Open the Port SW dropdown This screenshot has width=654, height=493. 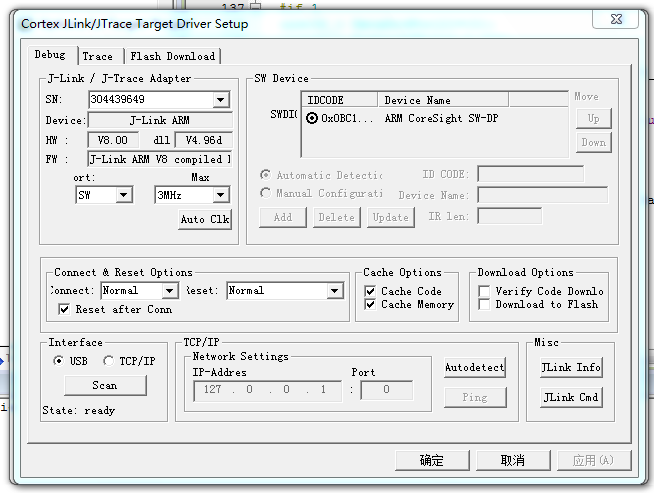(x=123, y=195)
